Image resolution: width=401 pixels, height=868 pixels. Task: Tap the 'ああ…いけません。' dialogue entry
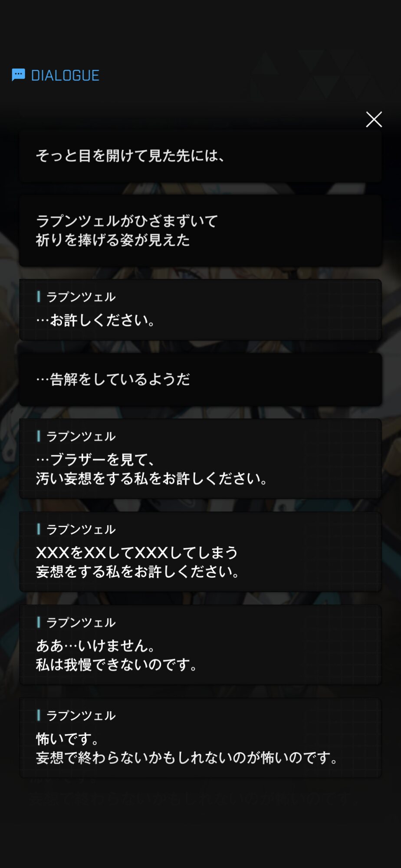pos(200,645)
